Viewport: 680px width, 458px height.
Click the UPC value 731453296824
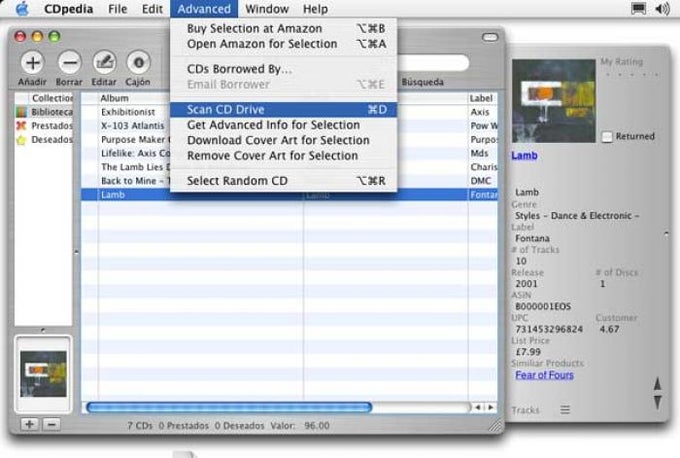549,329
